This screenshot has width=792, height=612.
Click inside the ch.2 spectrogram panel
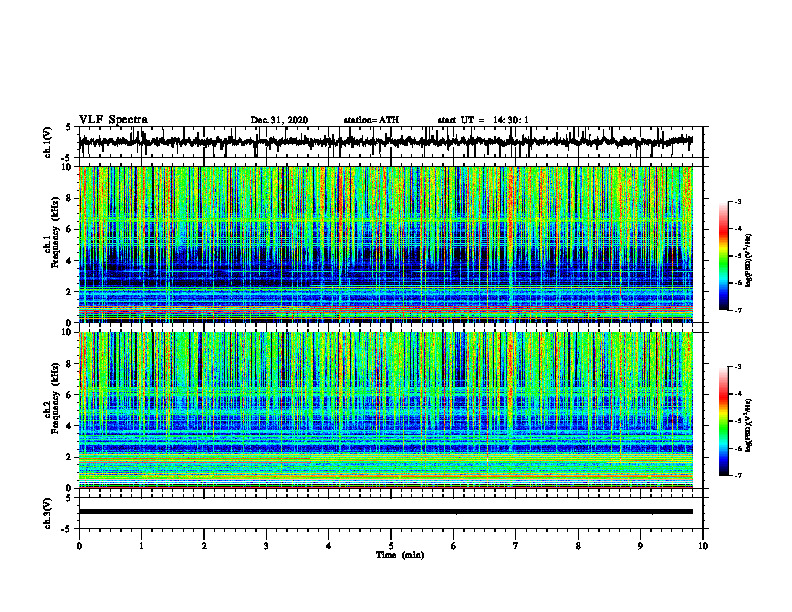pyautogui.click(x=385, y=410)
